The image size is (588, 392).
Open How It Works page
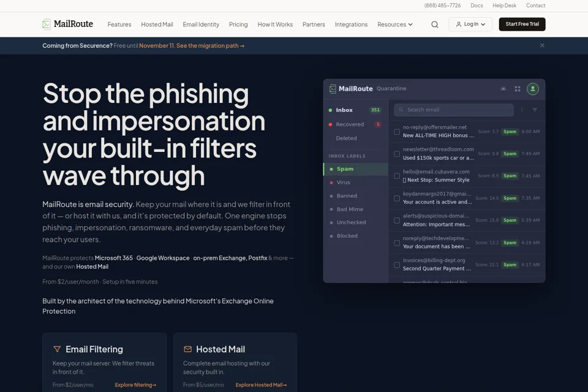(275, 24)
